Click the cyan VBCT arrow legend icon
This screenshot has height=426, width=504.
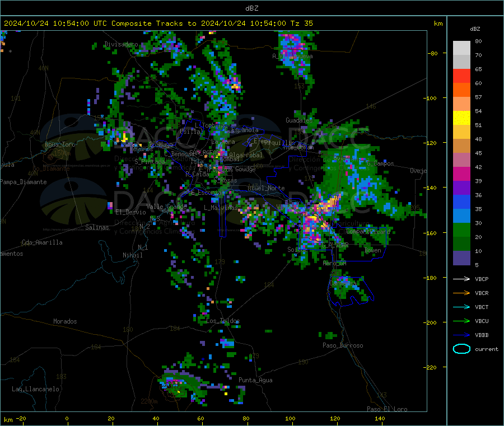pyautogui.click(x=461, y=307)
